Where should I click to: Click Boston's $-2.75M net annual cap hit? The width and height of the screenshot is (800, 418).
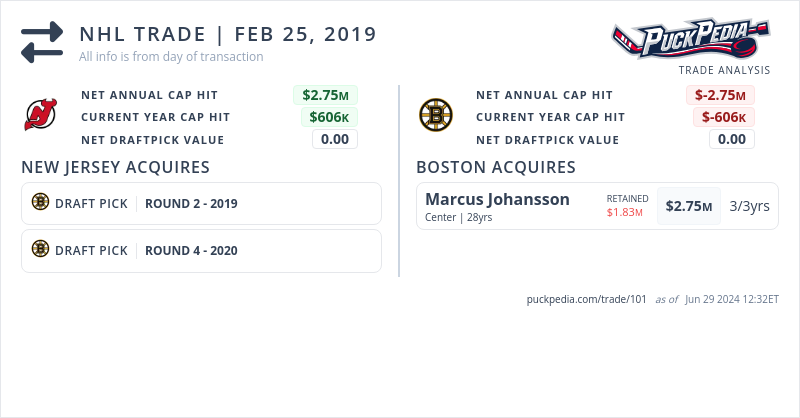[720, 95]
